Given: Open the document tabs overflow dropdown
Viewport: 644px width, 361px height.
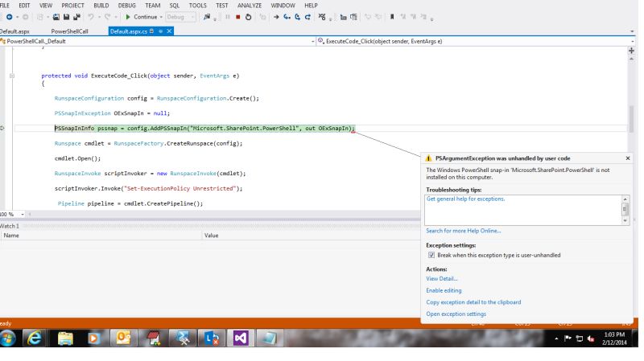Looking at the screenshot, I should point(632,31).
